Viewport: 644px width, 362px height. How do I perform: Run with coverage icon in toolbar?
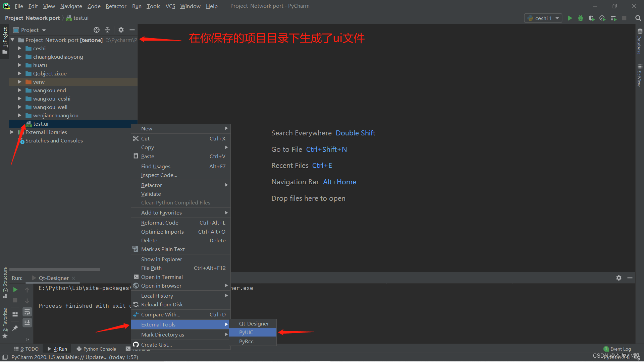[591, 18]
